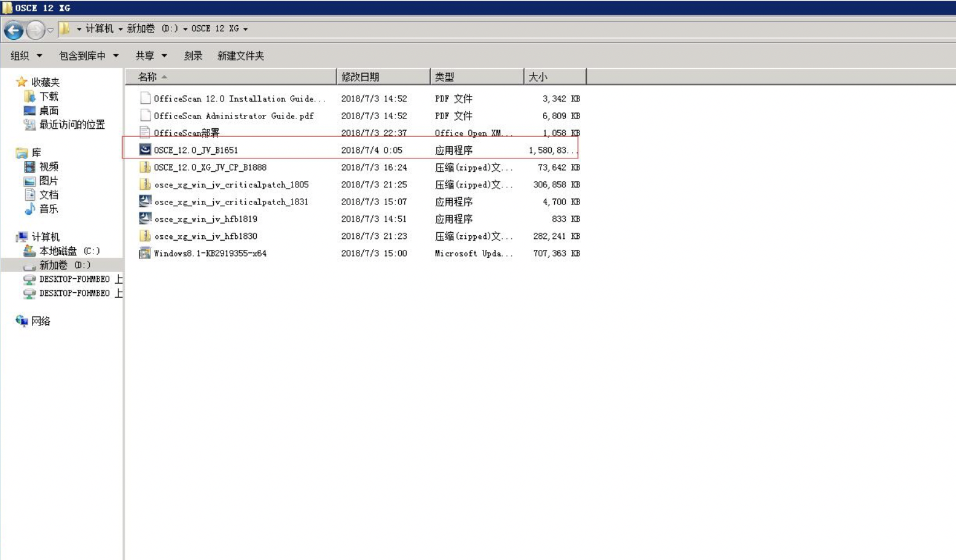This screenshot has width=956, height=560.
Task: Click the 网络 network icon in the sidebar
Action: (x=22, y=321)
